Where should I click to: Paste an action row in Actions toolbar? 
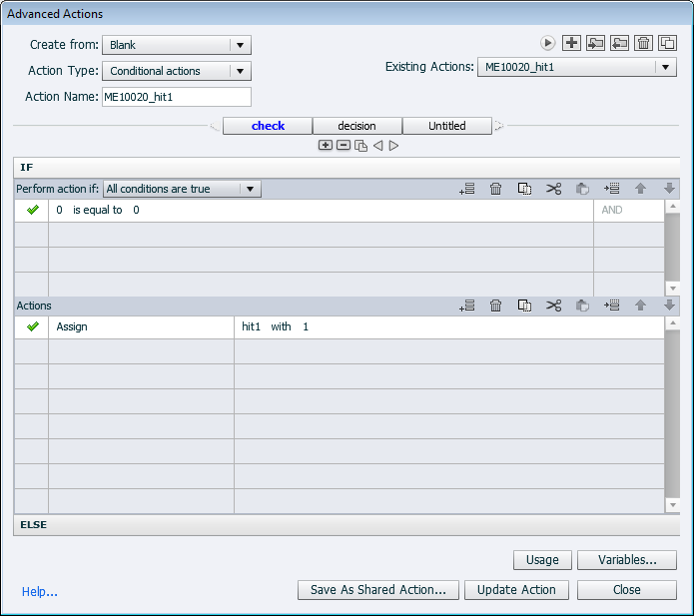pos(582,306)
